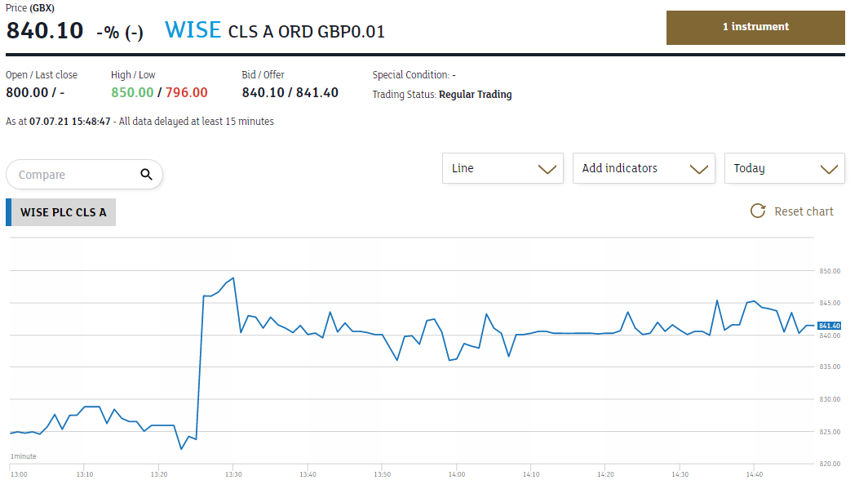Click the Bid / Offer 840.10 / 841.40 value
This screenshot has width=868, height=489.
290,92
